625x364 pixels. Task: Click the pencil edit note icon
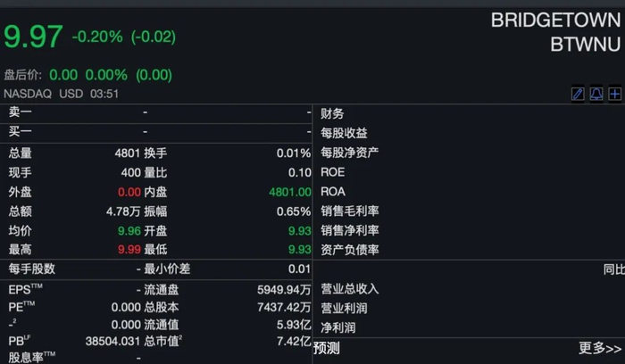coord(578,94)
